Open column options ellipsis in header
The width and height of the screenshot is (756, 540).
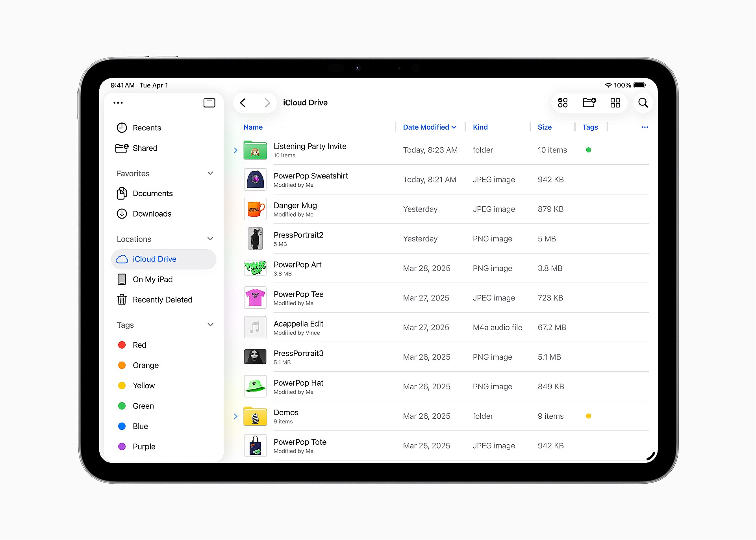click(x=645, y=127)
